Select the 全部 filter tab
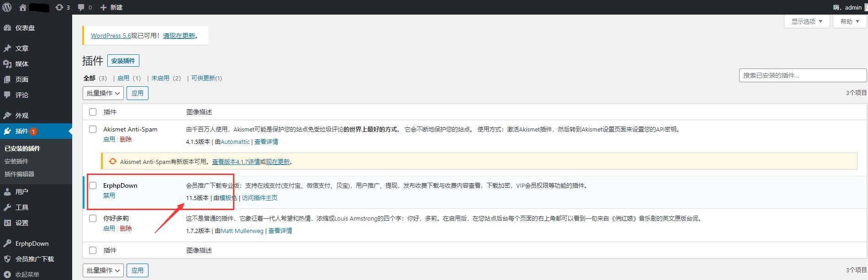This screenshot has width=868, height=280. click(x=90, y=78)
